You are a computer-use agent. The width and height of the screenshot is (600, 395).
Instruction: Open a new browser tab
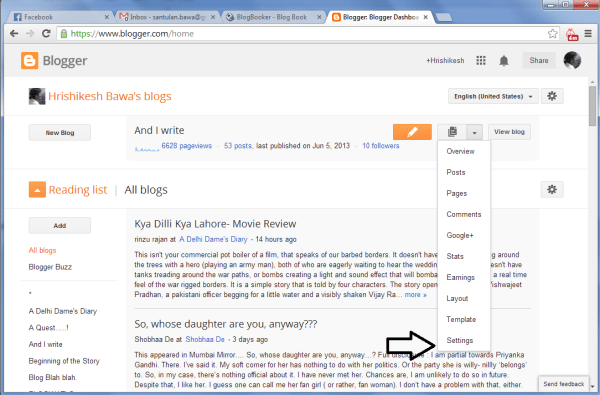click(443, 17)
